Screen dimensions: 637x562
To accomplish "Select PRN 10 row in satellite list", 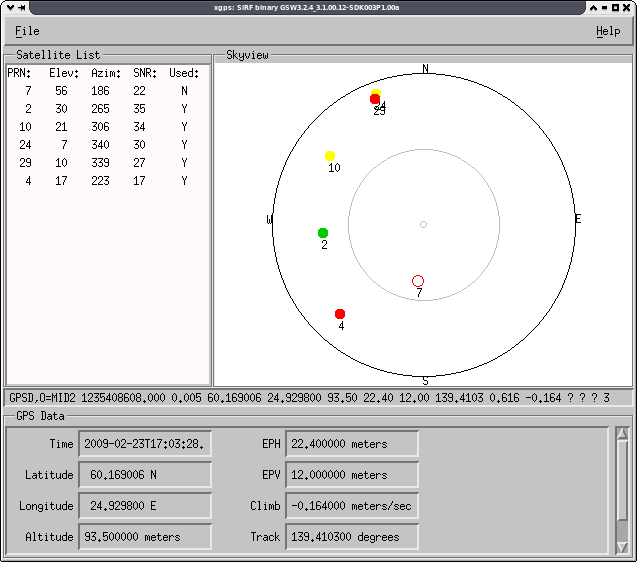I will click(x=108, y=127).
